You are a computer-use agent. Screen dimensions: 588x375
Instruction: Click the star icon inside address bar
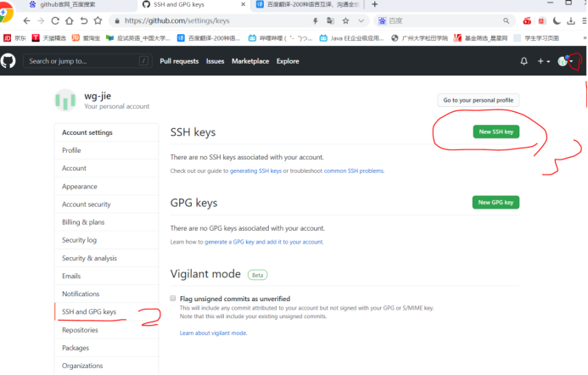(x=345, y=21)
